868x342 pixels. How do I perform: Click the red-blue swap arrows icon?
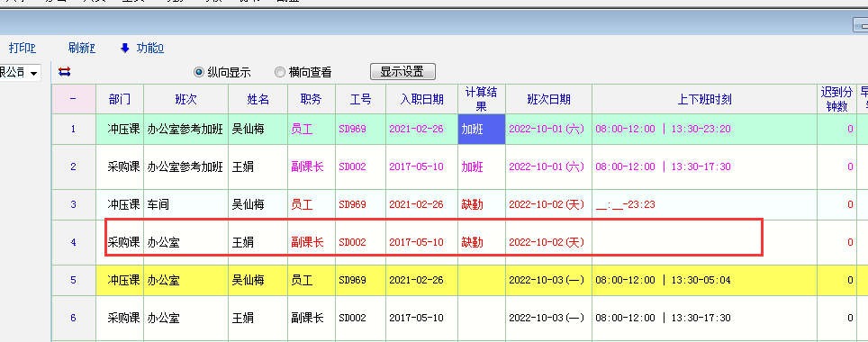tap(64, 72)
